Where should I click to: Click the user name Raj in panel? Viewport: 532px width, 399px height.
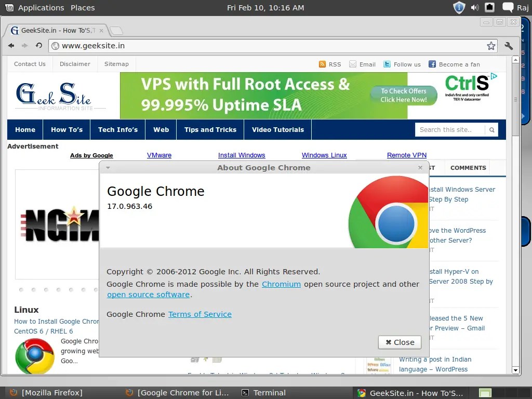523,7
